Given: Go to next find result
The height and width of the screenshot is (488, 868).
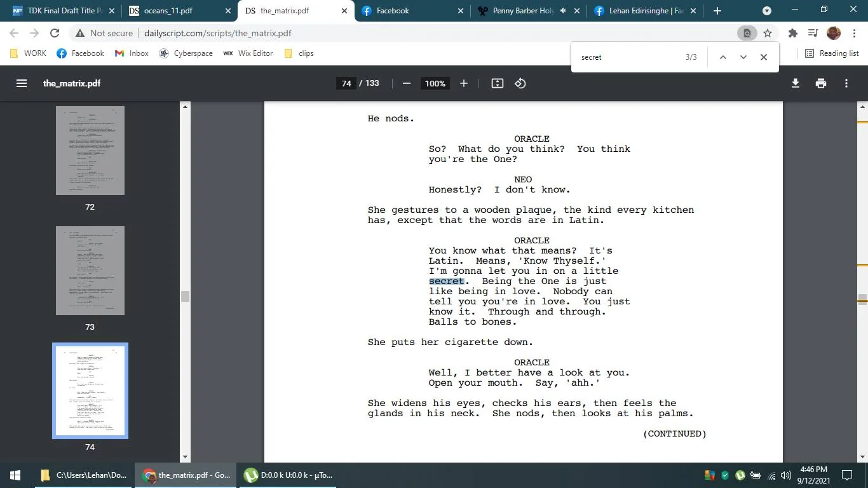Looking at the screenshot, I should pos(743,57).
